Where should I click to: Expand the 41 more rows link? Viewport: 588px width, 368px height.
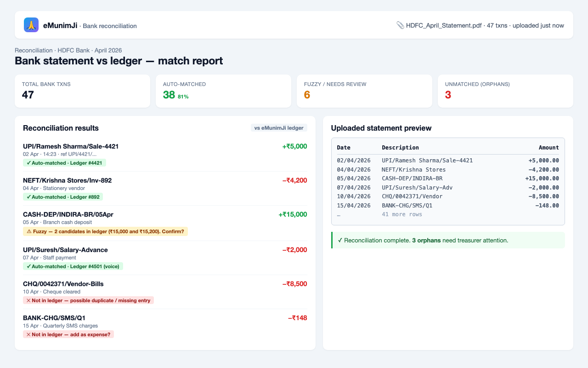402,214
